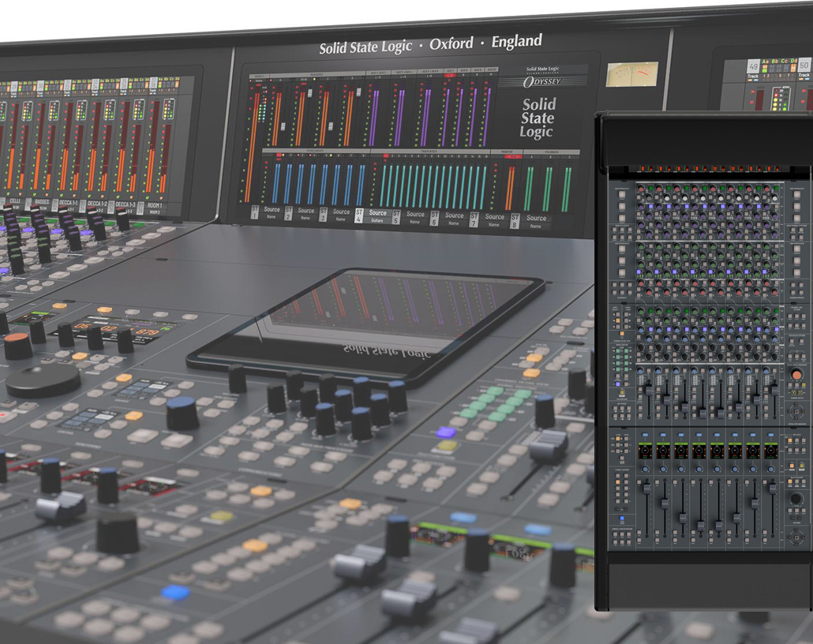The image size is (813, 644).
Task: Select the ST 8 Source label
Action: point(529,221)
